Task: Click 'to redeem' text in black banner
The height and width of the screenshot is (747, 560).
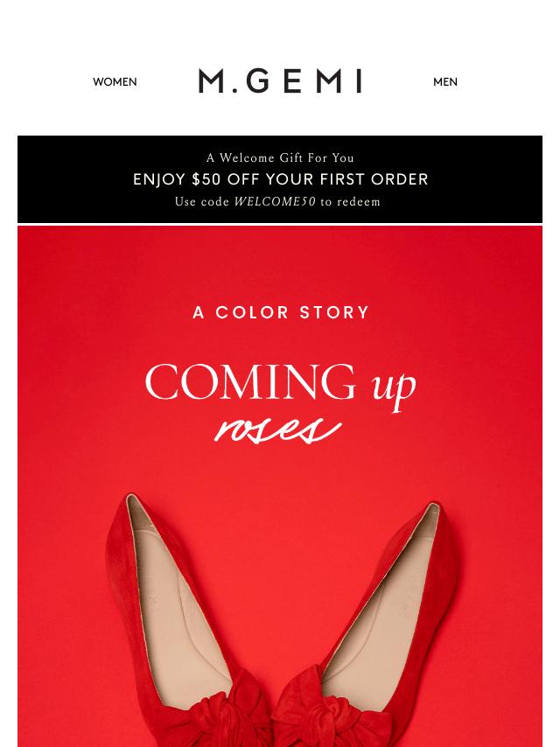Action: click(x=350, y=201)
